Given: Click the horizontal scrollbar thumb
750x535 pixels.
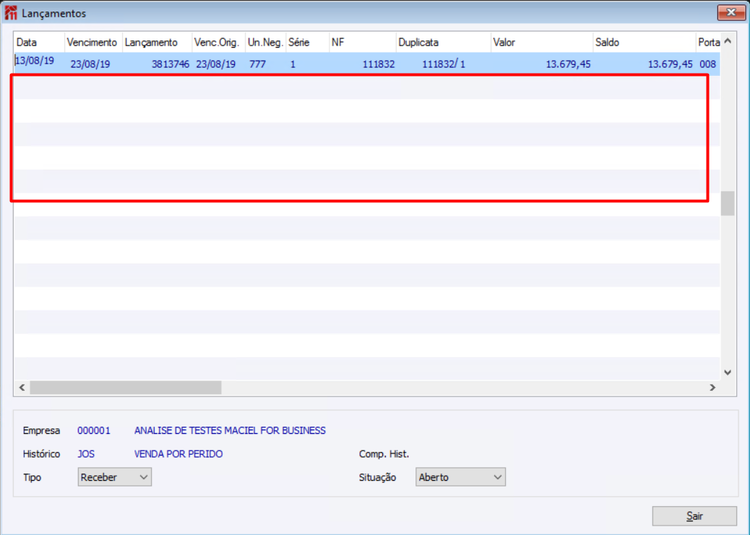Looking at the screenshot, I should tap(125, 388).
